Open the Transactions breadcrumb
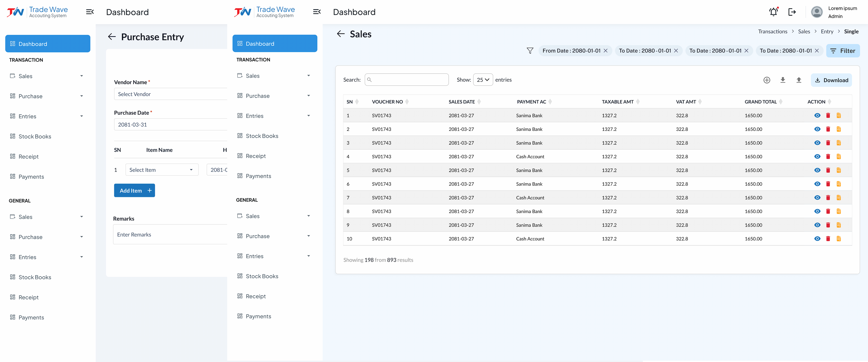The width and height of the screenshot is (868, 362). point(772,31)
